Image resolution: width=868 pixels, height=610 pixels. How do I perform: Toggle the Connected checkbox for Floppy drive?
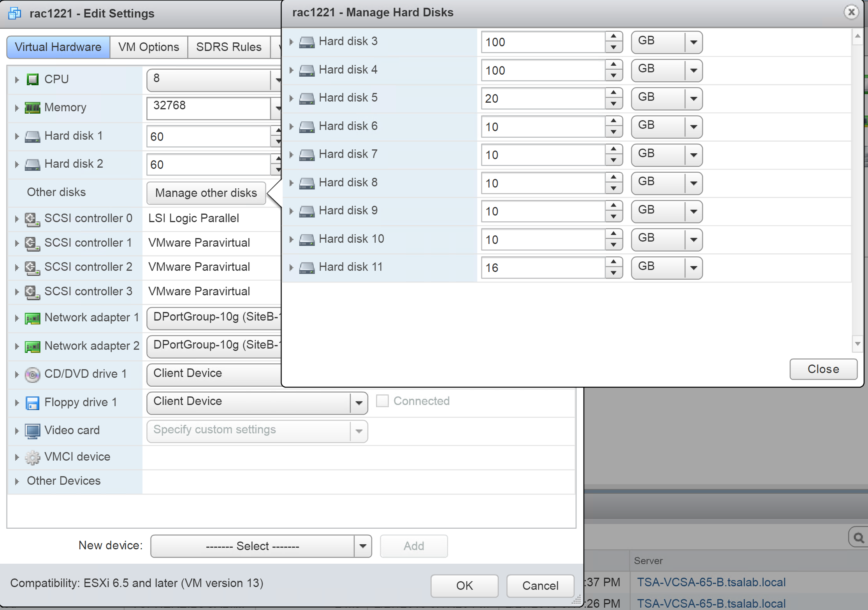(382, 401)
